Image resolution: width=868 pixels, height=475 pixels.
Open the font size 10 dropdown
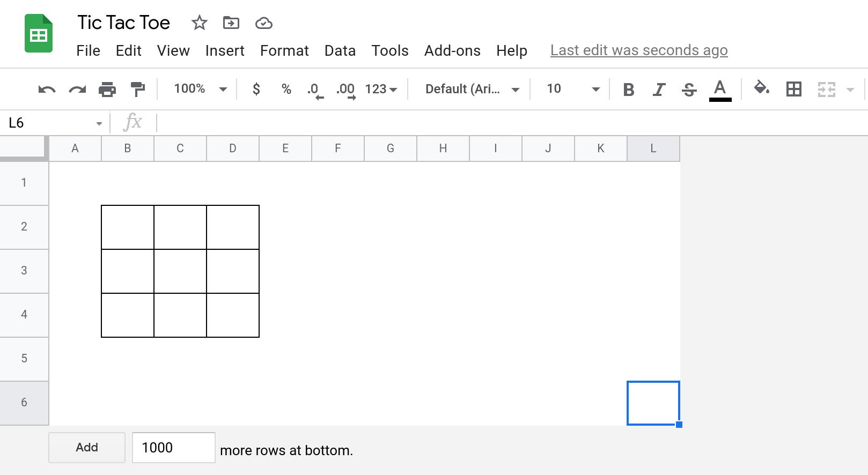tap(572, 89)
